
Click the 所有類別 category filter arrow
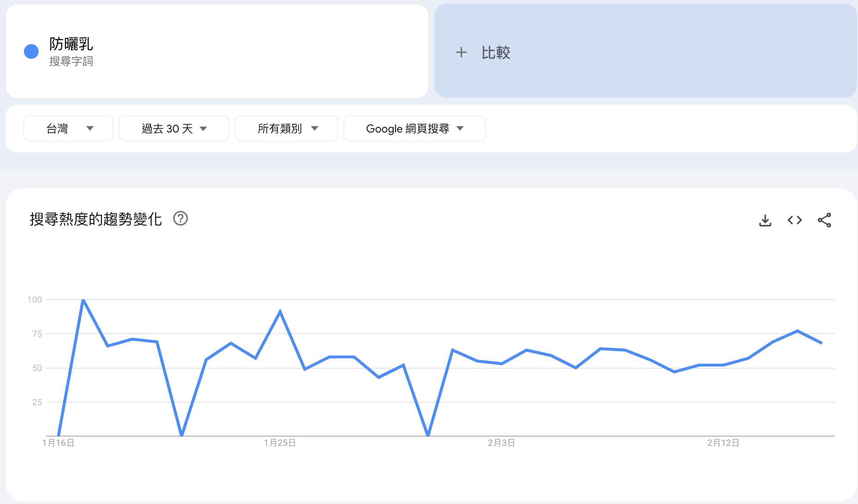(x=314, y=128)
